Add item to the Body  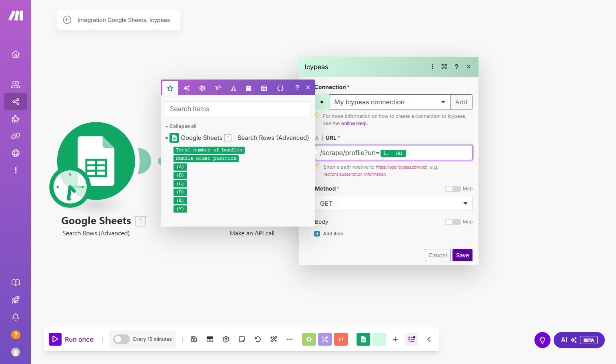point(329,234)
